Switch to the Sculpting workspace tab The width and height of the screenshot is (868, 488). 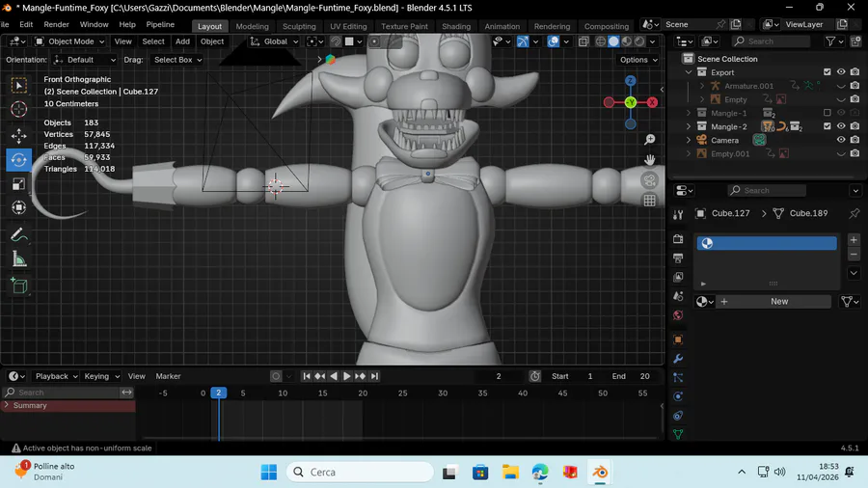pos(299,26)
